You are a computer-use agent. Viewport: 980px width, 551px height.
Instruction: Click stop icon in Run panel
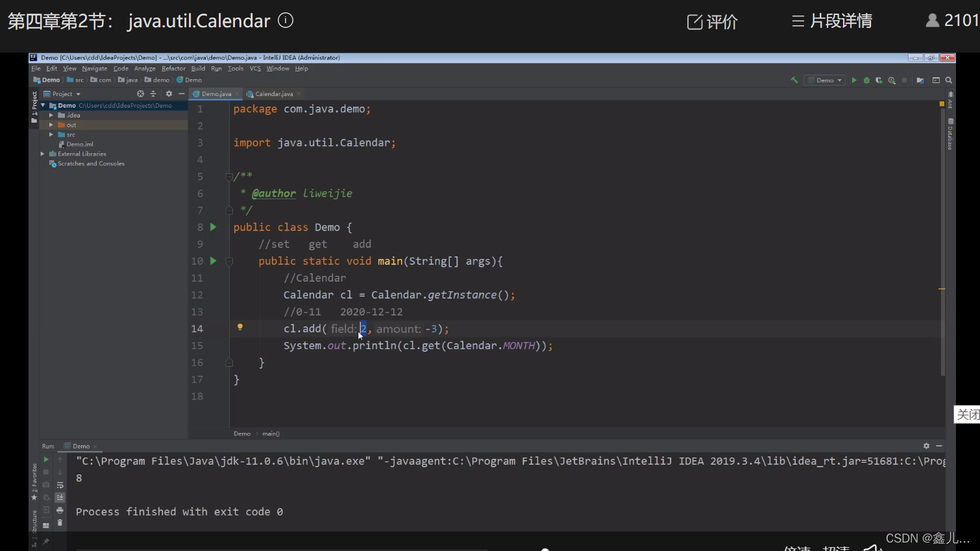46,472
